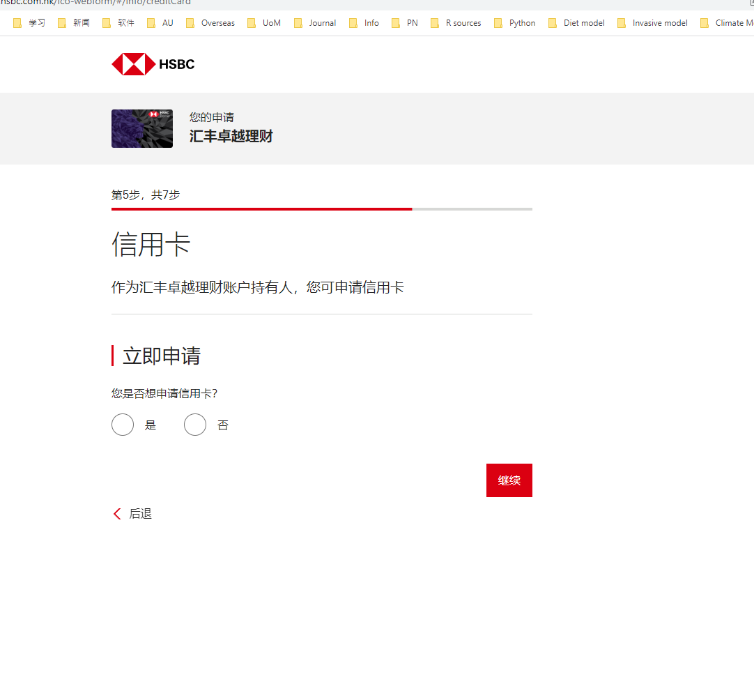Click the HSBC hexagon logo
754x700 pixels.
tap(134, 64)
